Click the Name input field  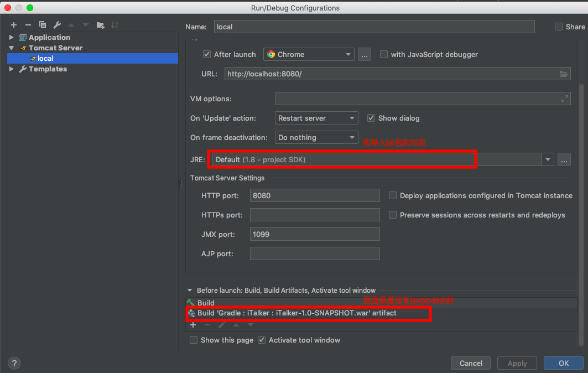(374, 27)
